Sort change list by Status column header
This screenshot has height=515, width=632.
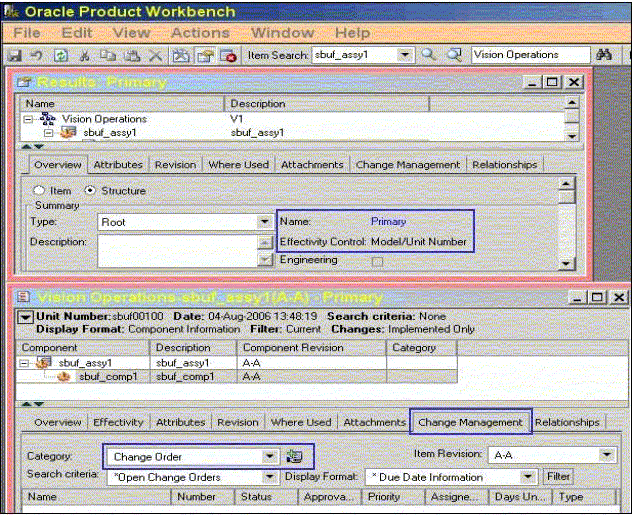click(266, 496)
